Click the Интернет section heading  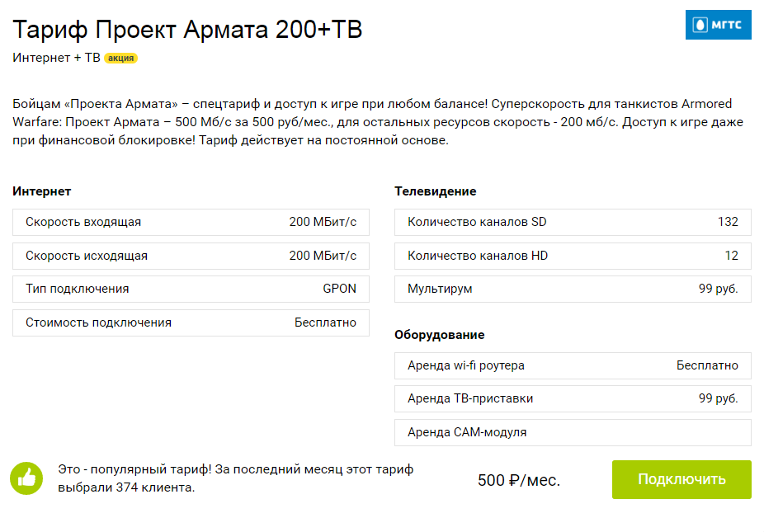coord(42,191)
